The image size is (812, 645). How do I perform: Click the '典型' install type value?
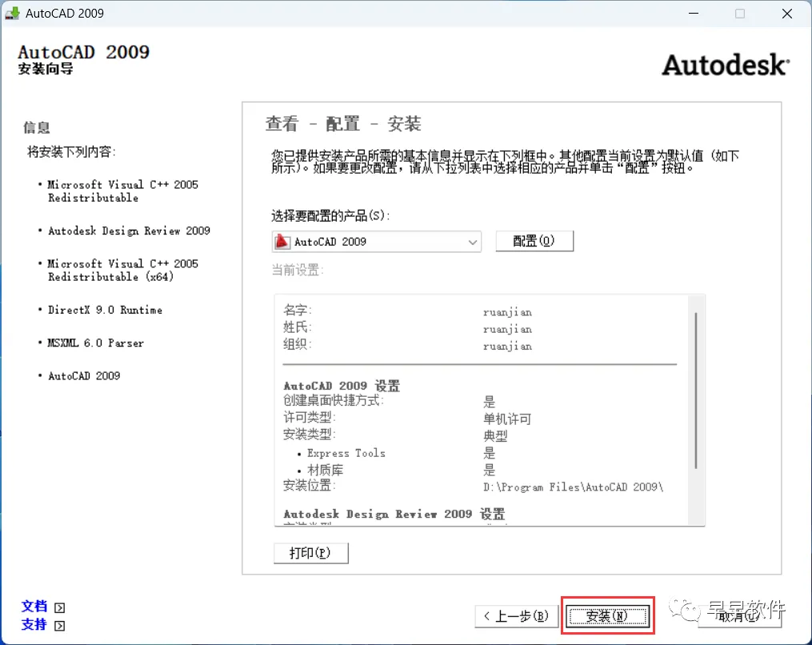click(495, 435)
